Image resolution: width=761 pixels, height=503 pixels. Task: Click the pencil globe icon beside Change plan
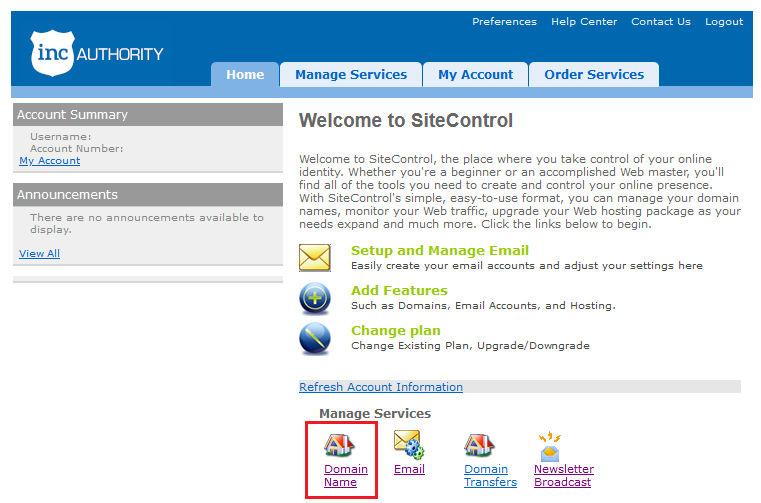click(x=314, y=338)
